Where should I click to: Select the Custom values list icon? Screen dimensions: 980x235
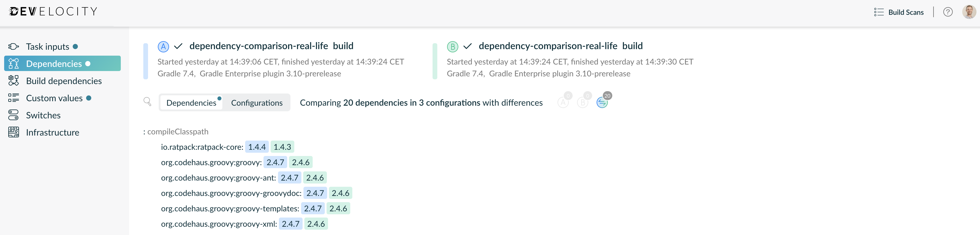tap(13, 98)
